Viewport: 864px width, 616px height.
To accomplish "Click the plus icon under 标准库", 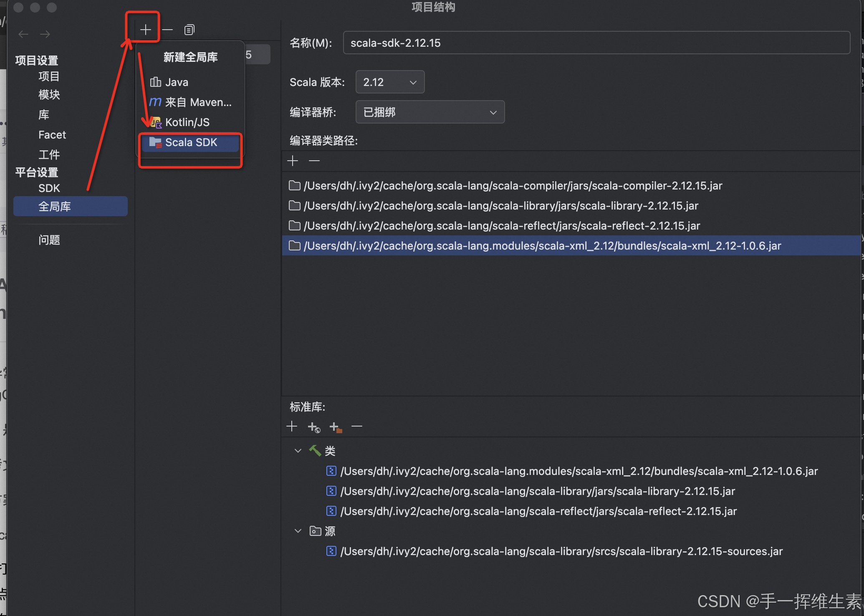I will [x=292, y=426].
